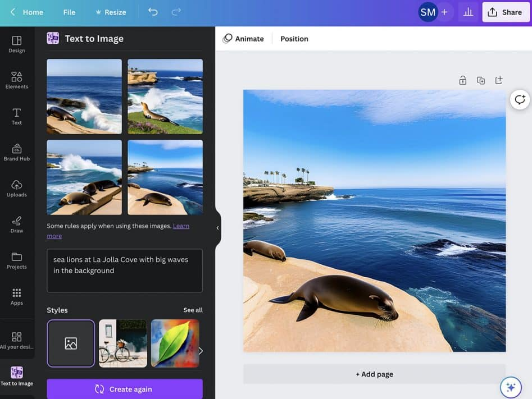Go back using the Home chevron
The height and width of the screenshot is (399, 532).
pos(13,12)
